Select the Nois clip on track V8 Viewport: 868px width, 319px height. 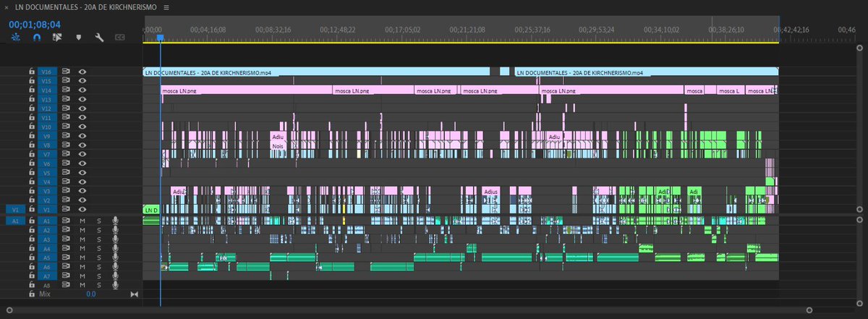(278, 145)
